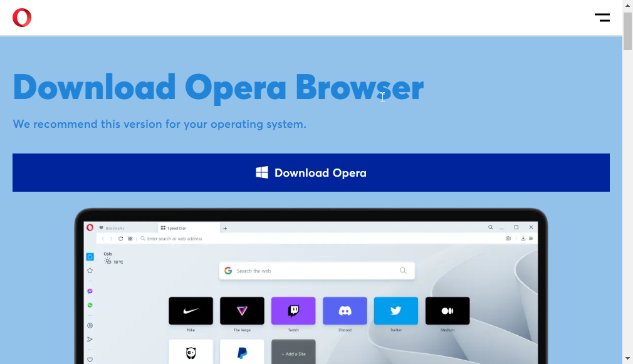The image size is (633, 364).
Task: Click the panda speed dial tile
Action: [191, 352]
